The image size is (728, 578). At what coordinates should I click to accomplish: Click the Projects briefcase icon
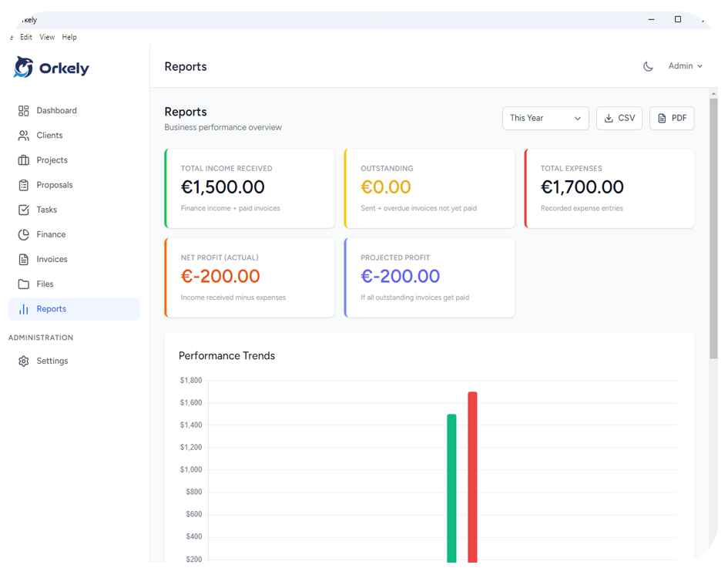click(24, 160)
